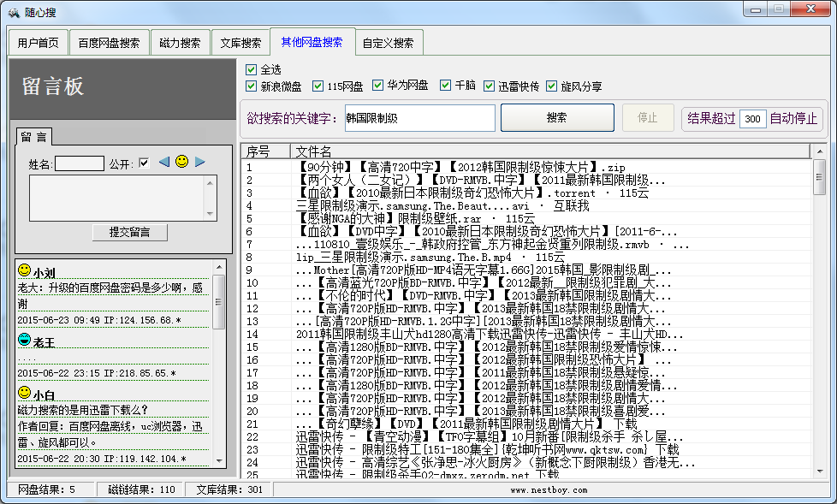
Task: Toggle the 公开 checkbox in message form
Action: 144,163
